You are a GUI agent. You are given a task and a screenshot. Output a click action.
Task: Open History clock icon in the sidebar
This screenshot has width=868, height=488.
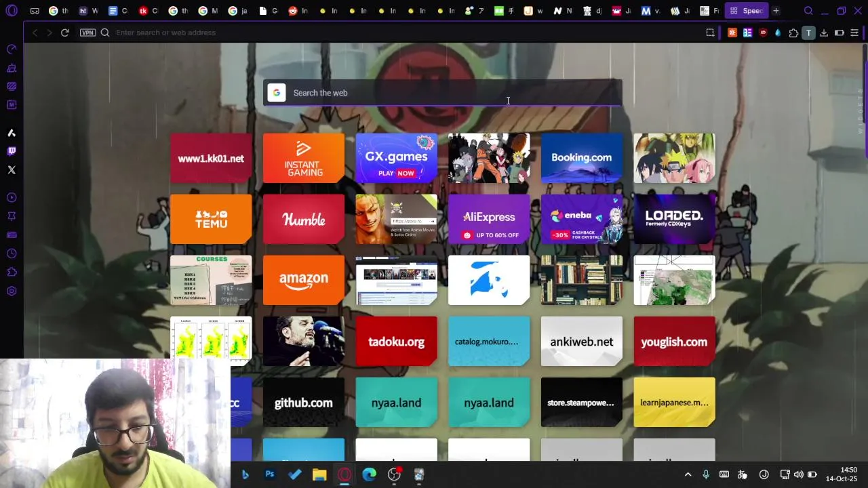[x=12, y=253]
